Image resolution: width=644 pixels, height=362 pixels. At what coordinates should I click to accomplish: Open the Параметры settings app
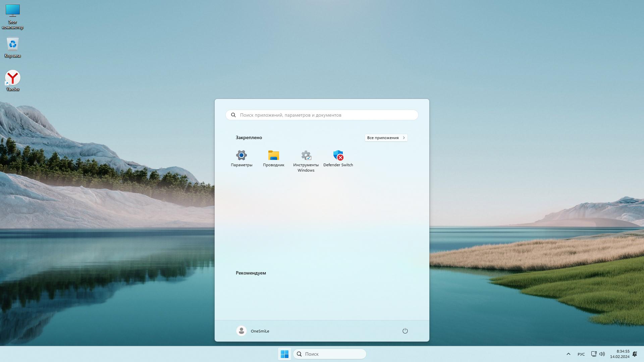pos(241,158)
